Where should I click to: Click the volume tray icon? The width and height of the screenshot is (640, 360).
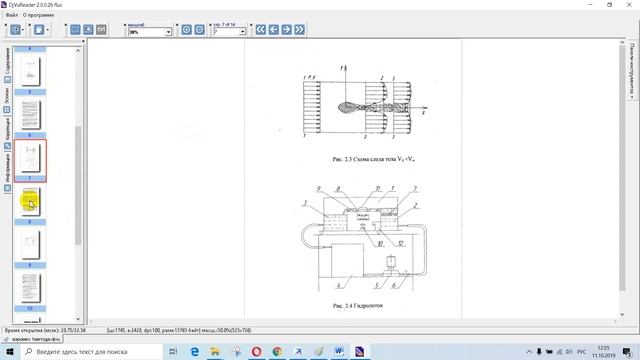tap(569, 351)
